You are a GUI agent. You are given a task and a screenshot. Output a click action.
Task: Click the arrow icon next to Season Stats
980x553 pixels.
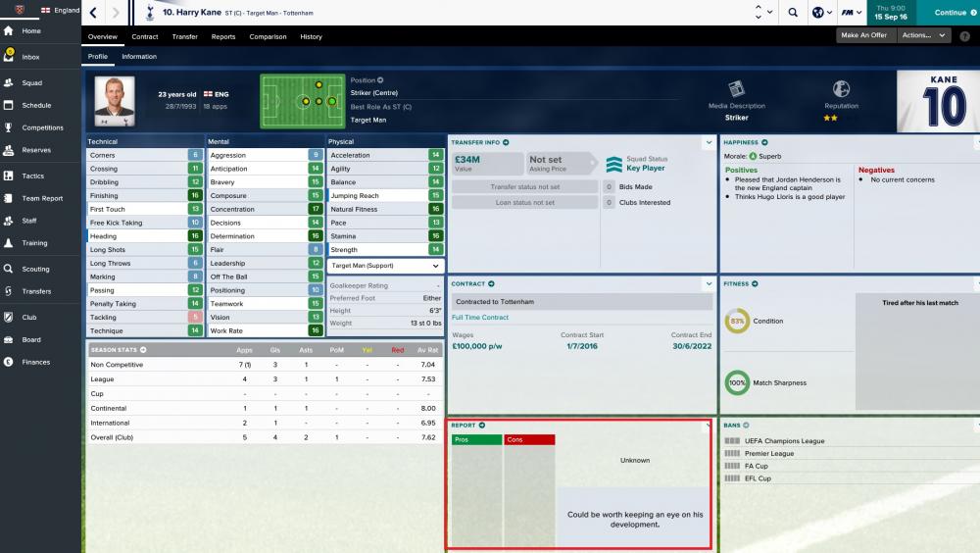click(x=143, y=349)
